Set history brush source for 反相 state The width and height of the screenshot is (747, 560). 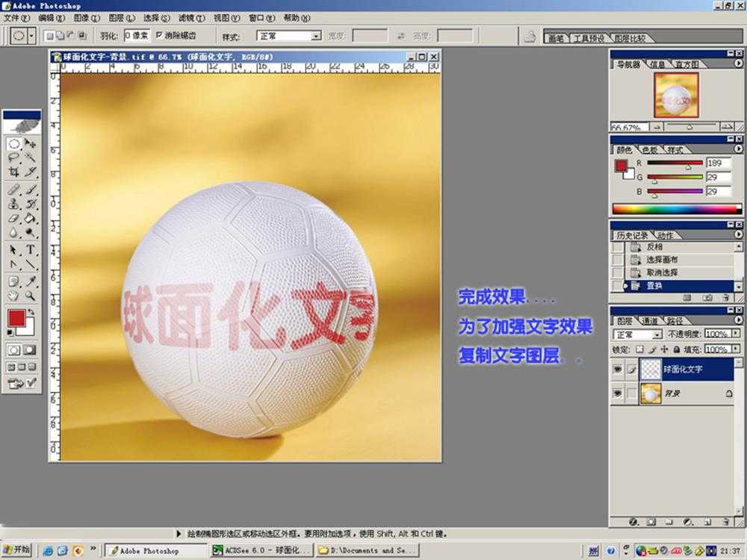(618, 247)
